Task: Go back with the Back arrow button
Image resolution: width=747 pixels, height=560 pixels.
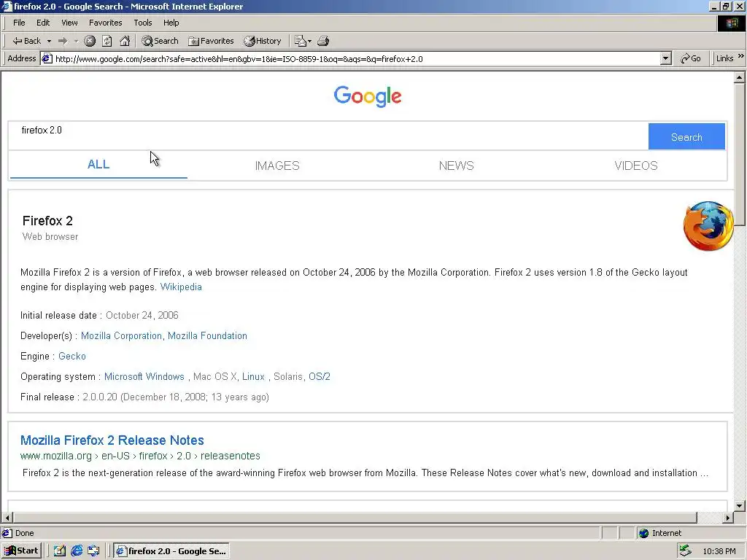Action: point(27,41)
